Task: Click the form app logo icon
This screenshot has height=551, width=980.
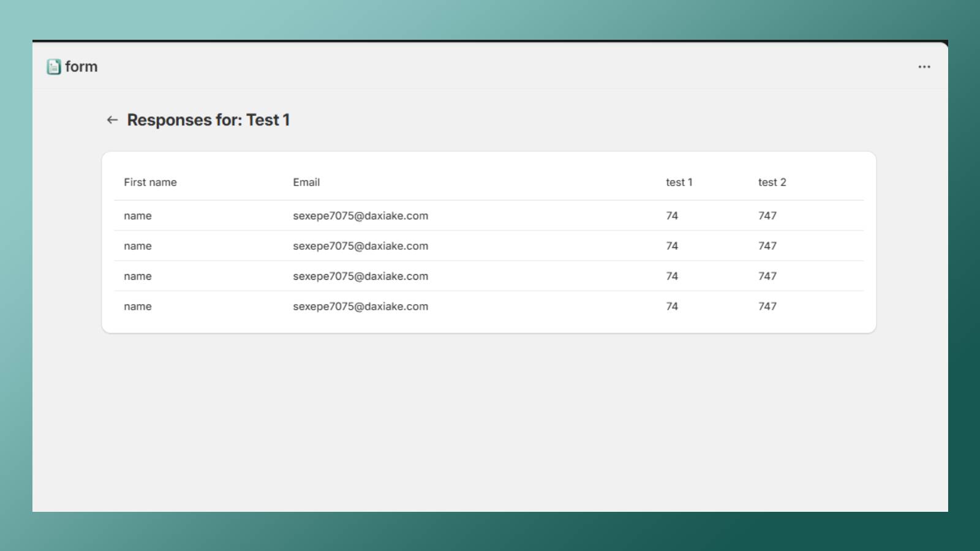Action: (54, 67)
